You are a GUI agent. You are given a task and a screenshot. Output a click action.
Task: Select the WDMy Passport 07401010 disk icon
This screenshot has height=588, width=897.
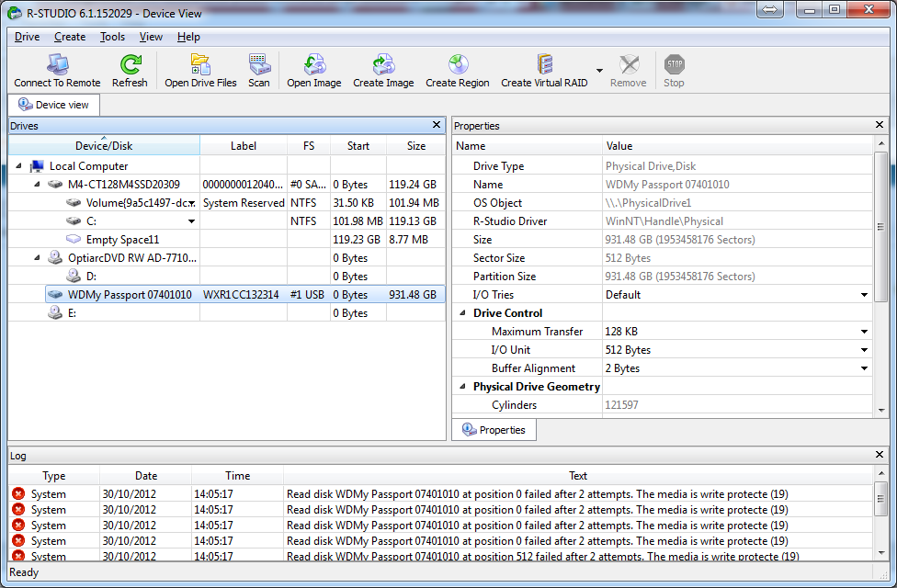click(x=55, y=295)
